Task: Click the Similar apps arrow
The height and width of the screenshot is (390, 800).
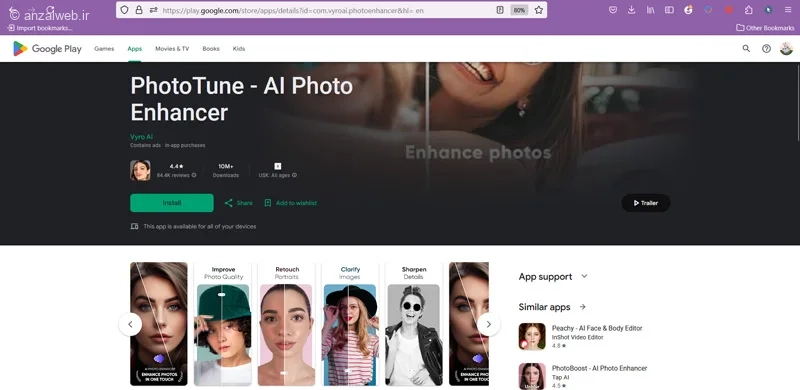Action: [x=583, y=307]
